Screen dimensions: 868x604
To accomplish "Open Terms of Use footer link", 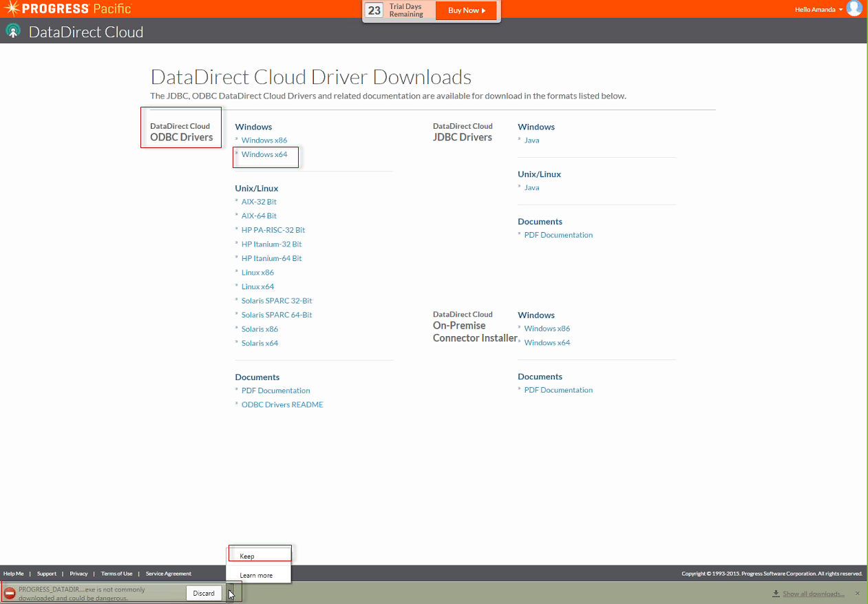I will point(116,574).
